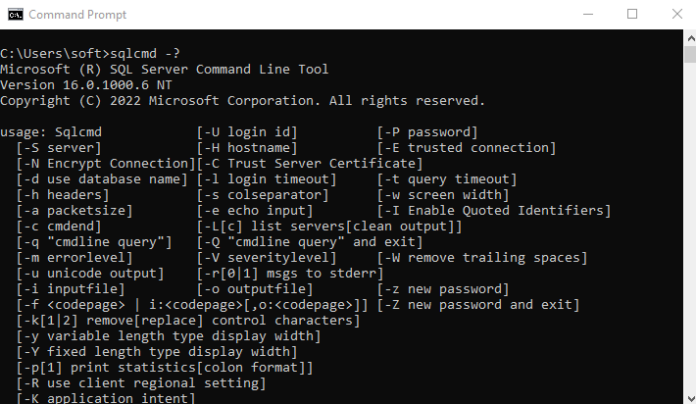Click the scrollbar down arrow
The image size is (696, 404).
[687, 396]
